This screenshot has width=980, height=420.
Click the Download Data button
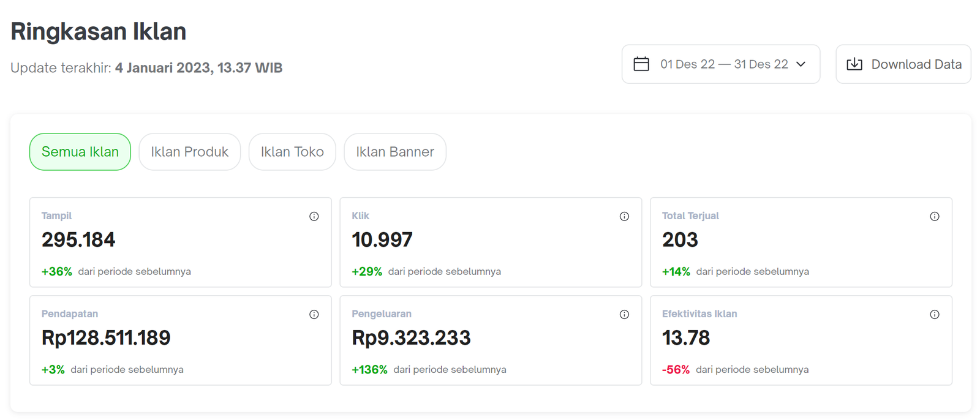tap(903, 64)
